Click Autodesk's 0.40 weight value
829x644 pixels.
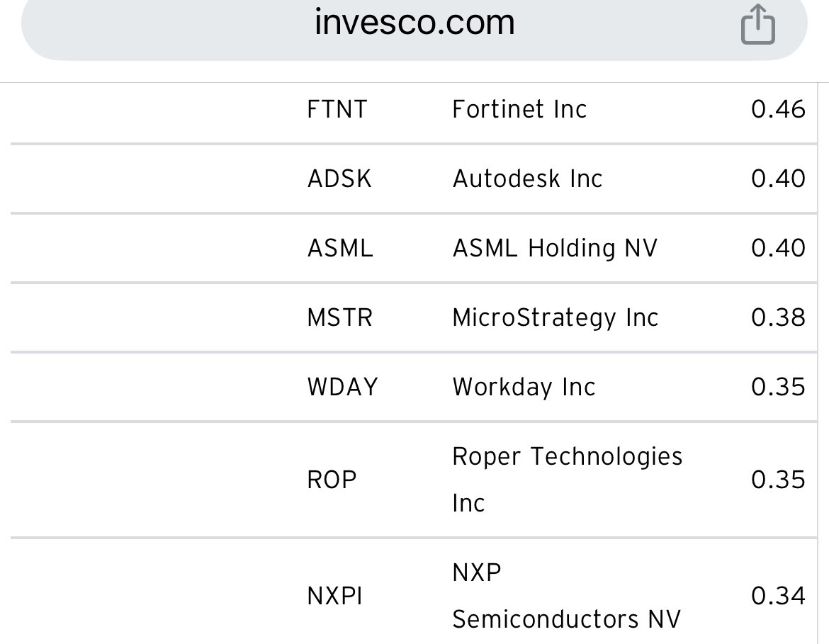pyautogui.click(x=778, y=179)
